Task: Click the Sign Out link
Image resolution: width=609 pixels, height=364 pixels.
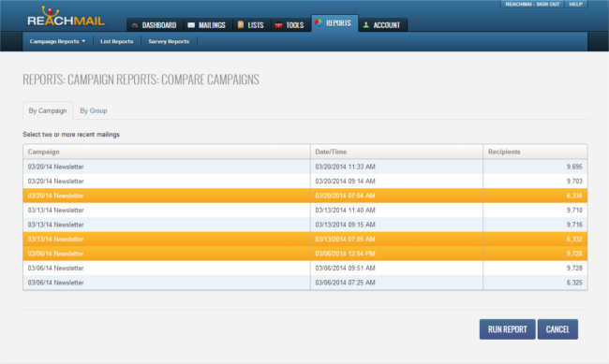Action: tap(532, 5)
